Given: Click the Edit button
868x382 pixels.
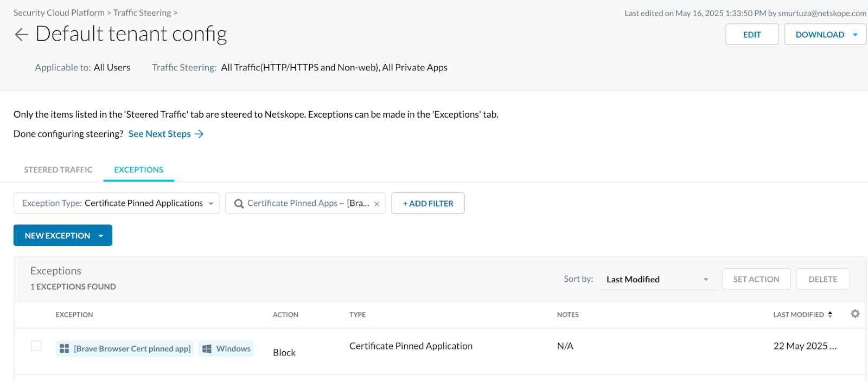Looking at the screenshot, I should point(752,34).
